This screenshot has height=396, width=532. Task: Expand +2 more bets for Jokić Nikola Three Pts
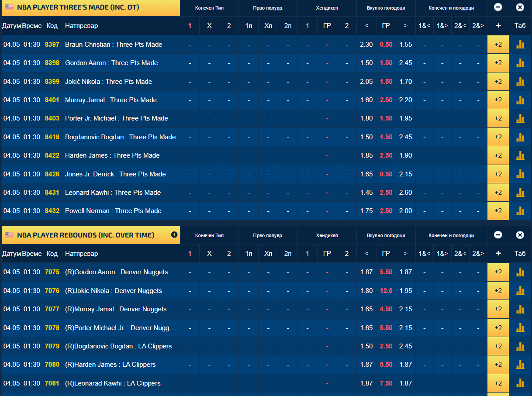tap(498, 82)
